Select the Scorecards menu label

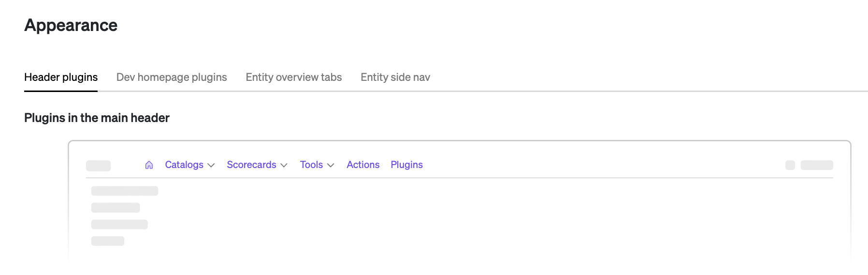251,165
